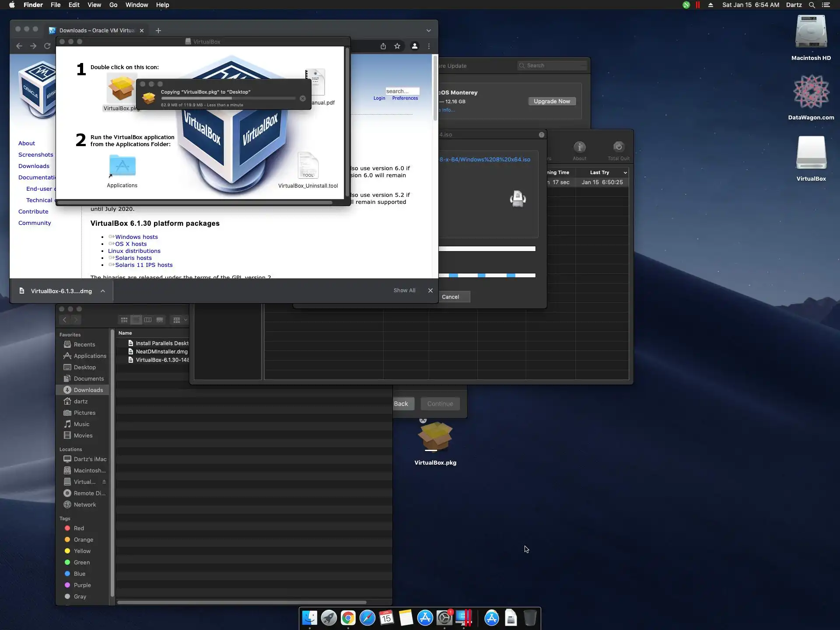Click OS X hosts download link
Viewport: 840px width, 630px height.
pos(131,244)
